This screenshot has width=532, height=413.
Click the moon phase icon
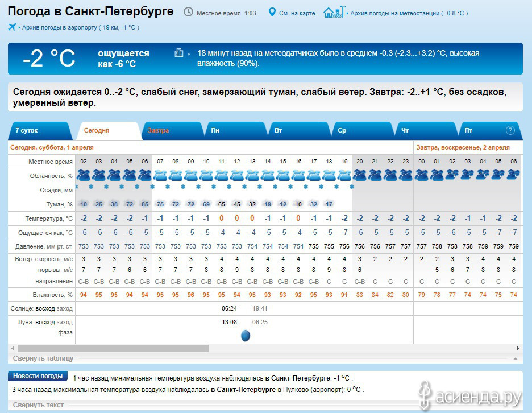point(246,336)
